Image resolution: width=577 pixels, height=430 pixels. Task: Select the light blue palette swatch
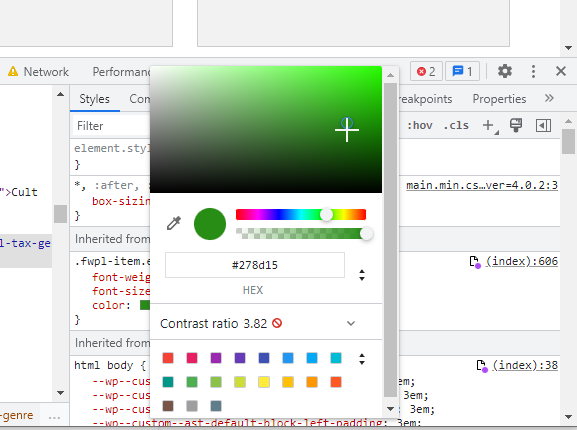(x=312, y=358)
